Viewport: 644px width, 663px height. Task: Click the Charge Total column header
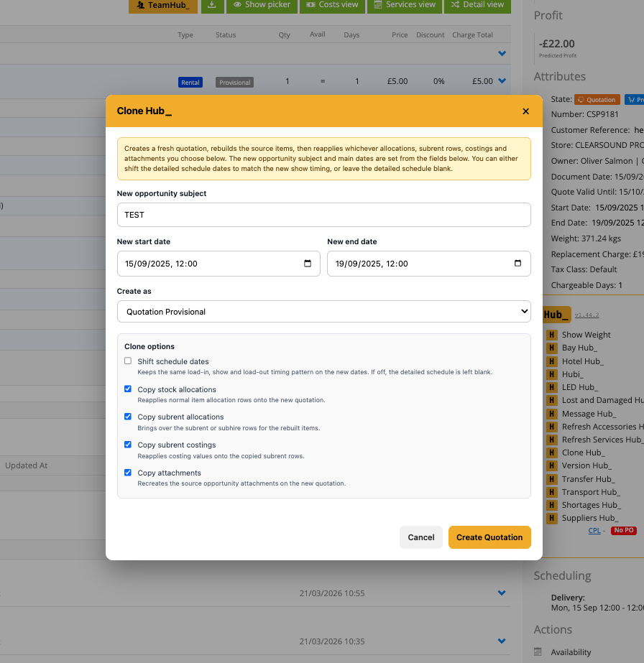click(x=472, y=34)
